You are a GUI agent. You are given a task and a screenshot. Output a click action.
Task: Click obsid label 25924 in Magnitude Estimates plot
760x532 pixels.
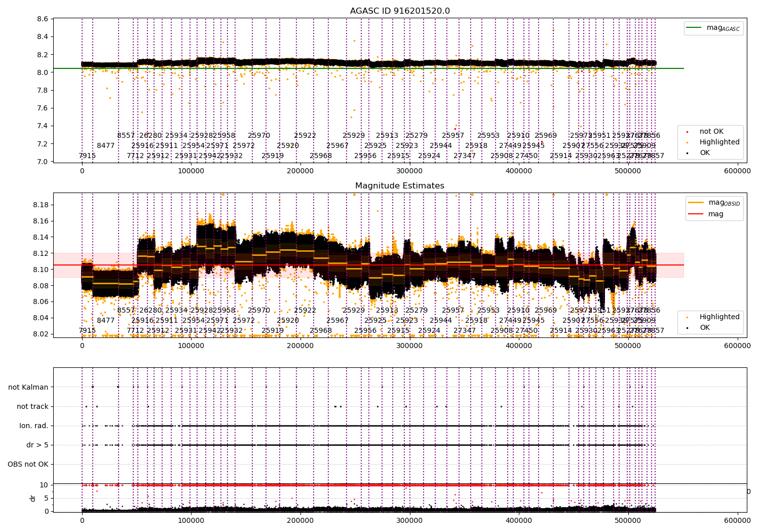point(429,330)
